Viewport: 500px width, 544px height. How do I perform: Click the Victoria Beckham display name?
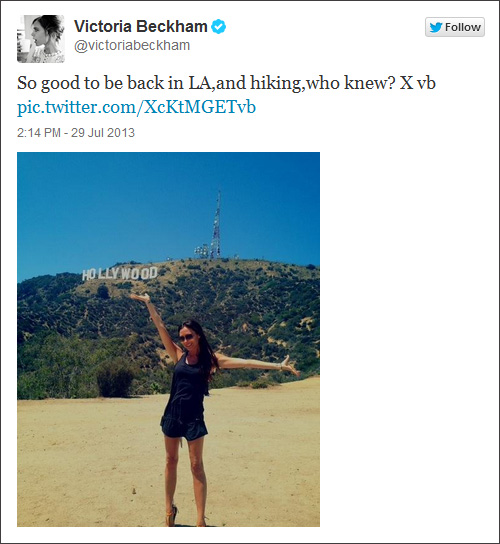coord(141,26)
